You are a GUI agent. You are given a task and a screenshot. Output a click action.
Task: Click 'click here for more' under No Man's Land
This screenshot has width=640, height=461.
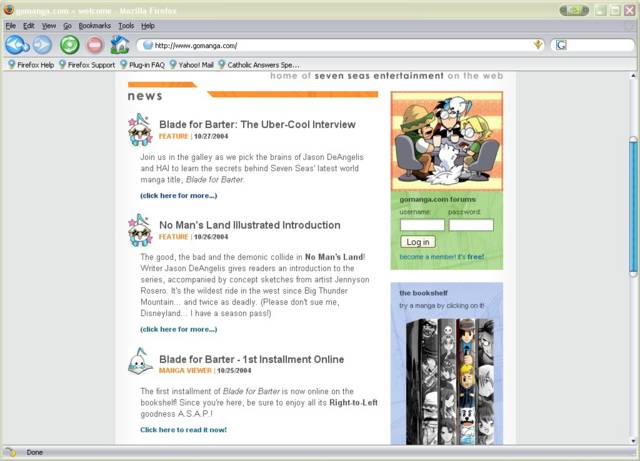click(178, 329)
